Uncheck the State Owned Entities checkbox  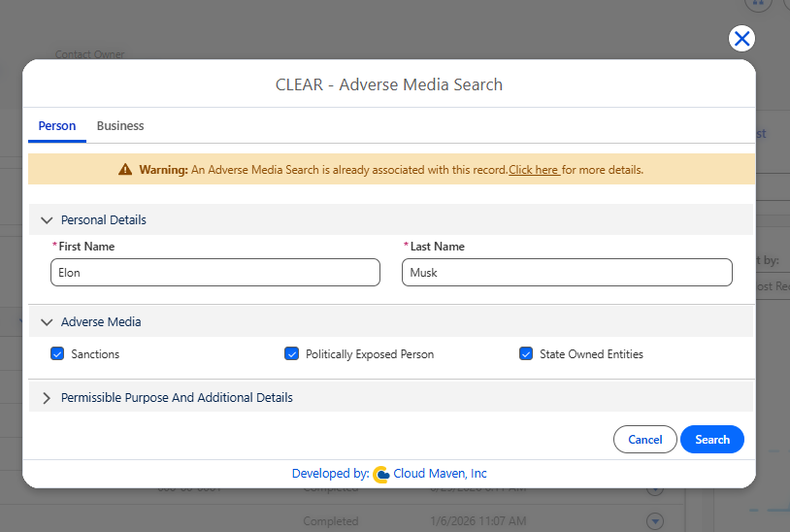pyautogui.click(x=526, y=353)
